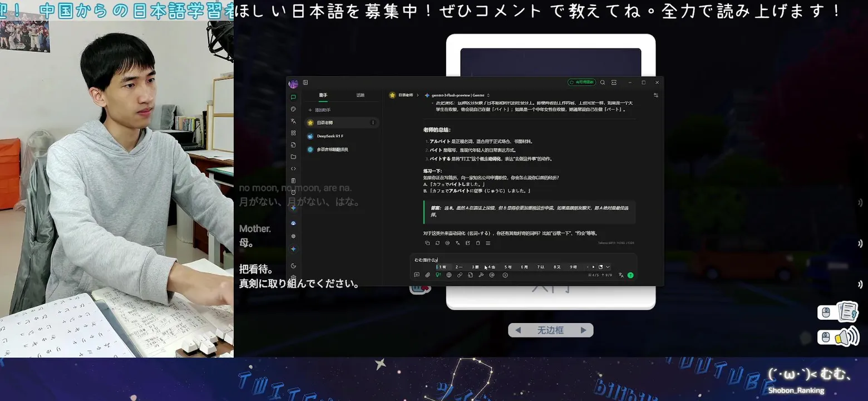Click the new topic icon in input toolbar

(x=417, y=275)
